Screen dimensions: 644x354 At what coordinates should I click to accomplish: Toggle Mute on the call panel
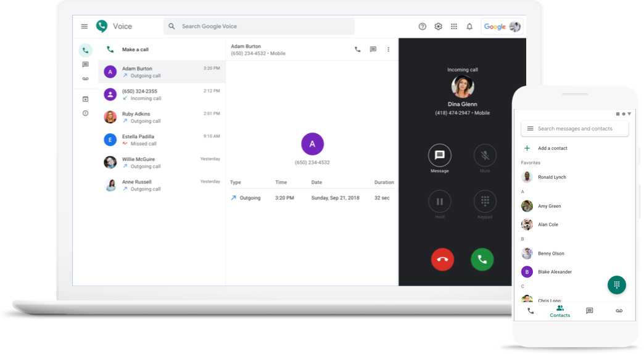click(x=485, y=155)
